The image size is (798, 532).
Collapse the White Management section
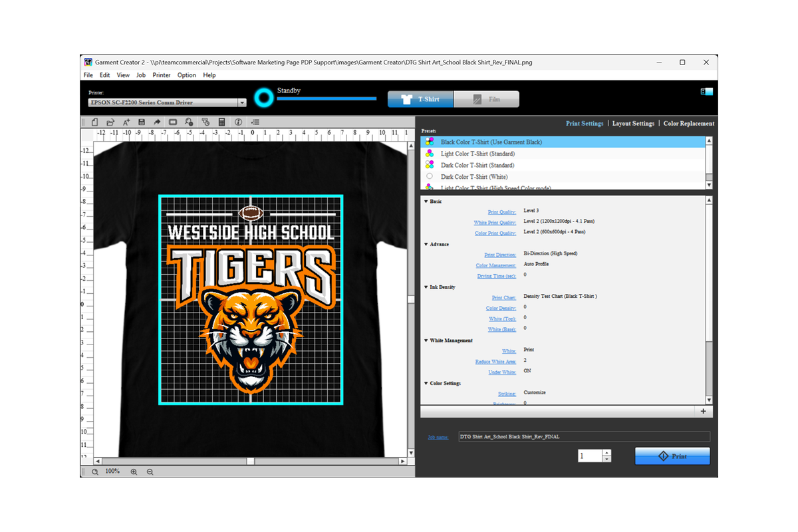[426, 340]
